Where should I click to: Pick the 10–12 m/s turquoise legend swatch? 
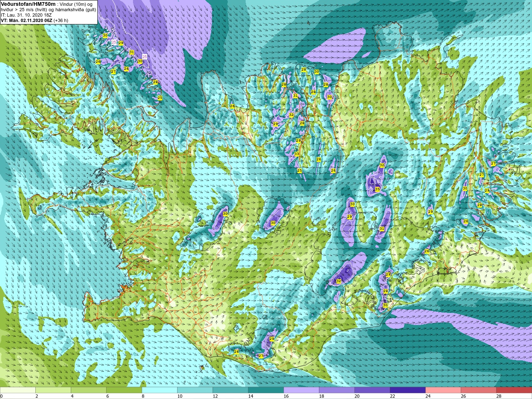click(195, 390)
